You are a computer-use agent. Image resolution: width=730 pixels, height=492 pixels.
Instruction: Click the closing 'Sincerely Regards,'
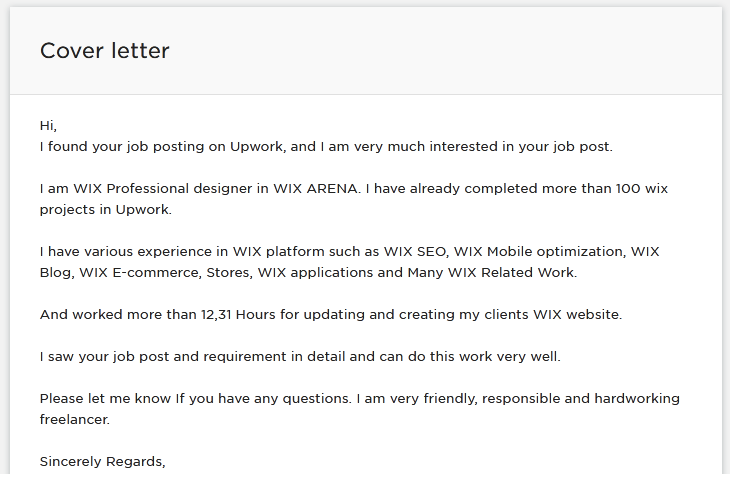point(102,462)
